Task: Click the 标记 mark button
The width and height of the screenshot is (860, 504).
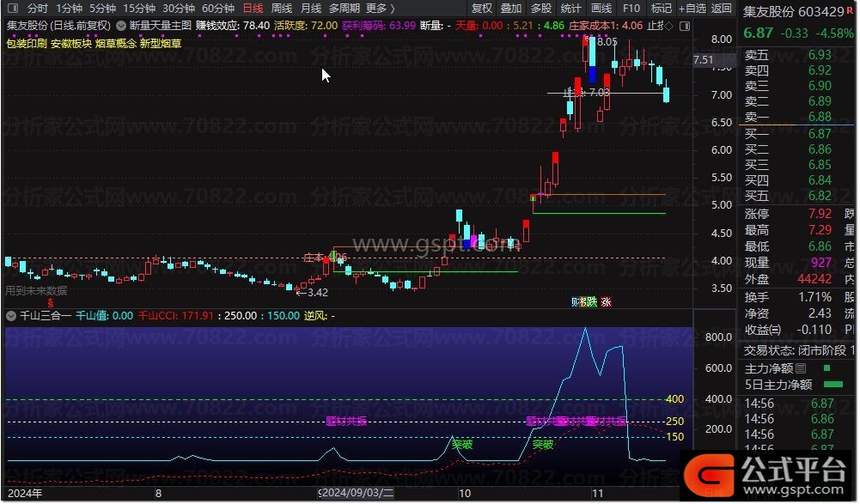Action: coord(661,9)
